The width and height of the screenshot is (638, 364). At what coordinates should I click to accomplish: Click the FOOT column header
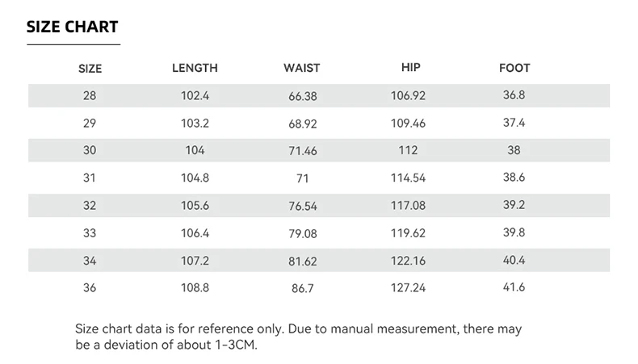(x=514, y=68)
